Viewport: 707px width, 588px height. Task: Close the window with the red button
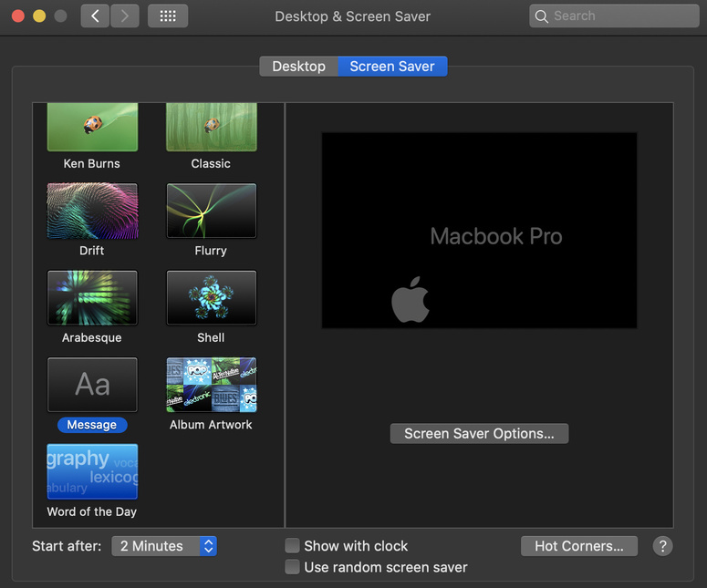(x=18, y=16)
